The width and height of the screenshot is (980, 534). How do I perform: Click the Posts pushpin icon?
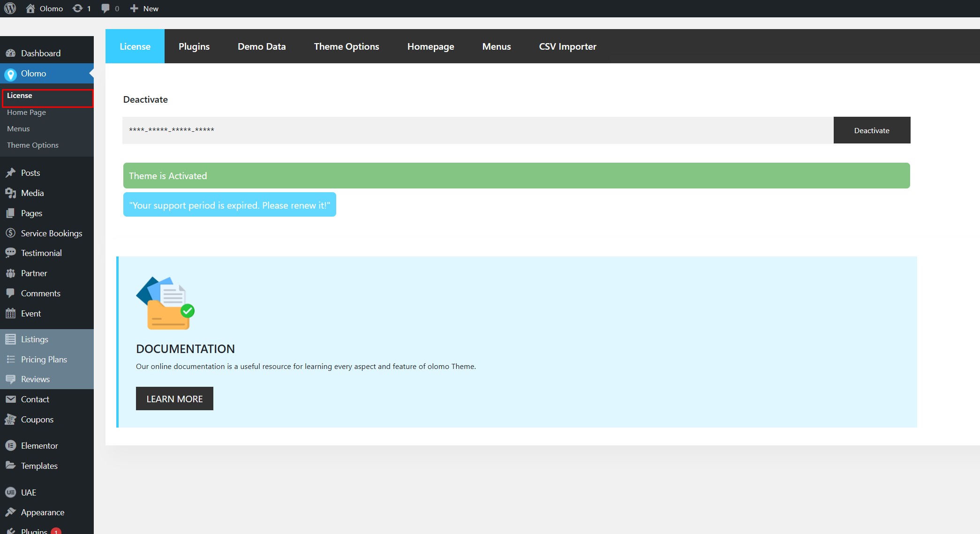[x=10, y=173]
